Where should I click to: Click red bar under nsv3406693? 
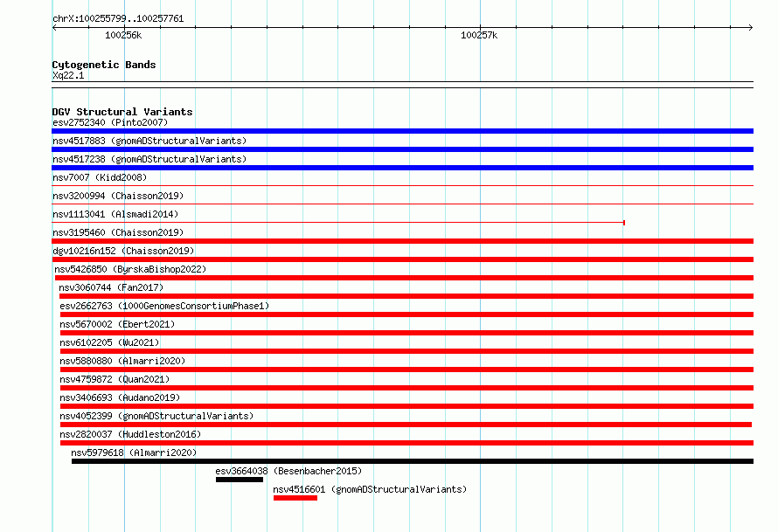(x=406, y=406)
